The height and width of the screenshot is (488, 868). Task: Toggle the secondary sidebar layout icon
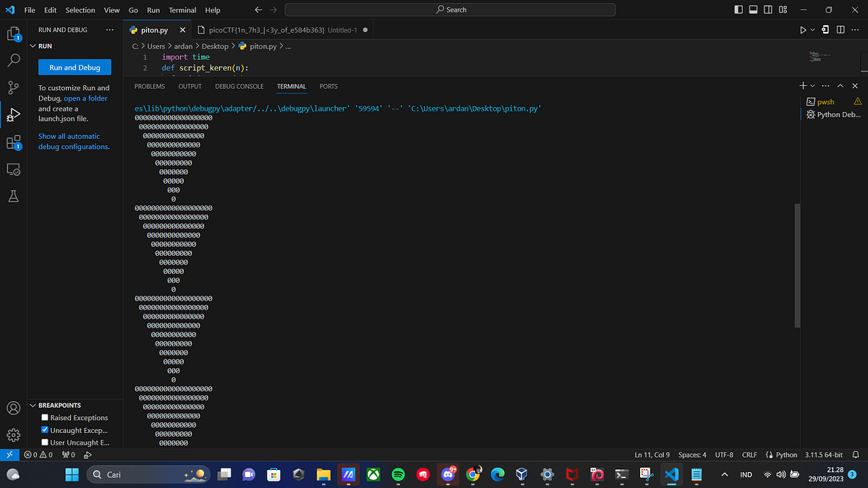click(x=769, y=10)
